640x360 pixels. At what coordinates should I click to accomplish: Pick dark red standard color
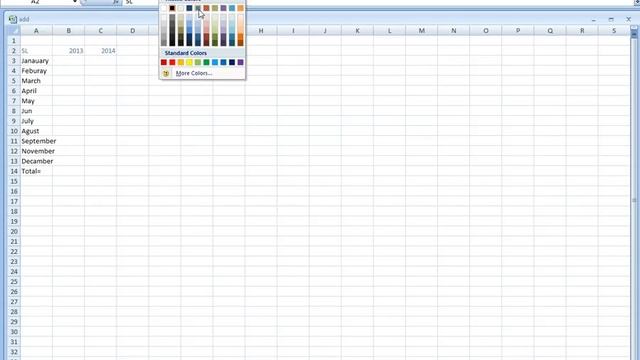pyautogui.click(x=164, y=62)
